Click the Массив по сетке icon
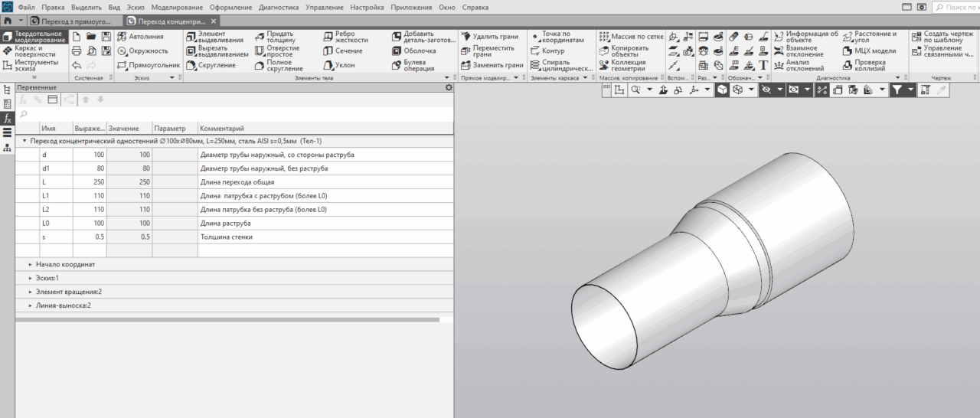Image resolution: width=980 pixels, height=418 pixels. (x=604, y=36)
